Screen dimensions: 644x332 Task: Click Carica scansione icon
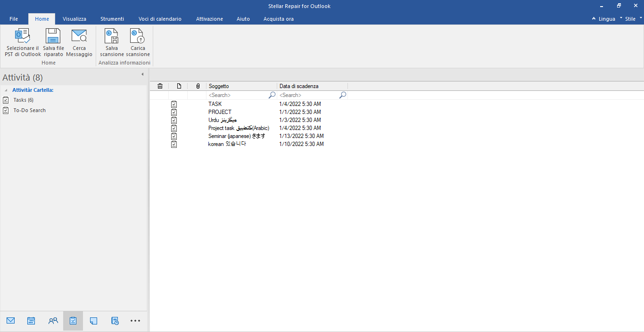pos(138,36)
